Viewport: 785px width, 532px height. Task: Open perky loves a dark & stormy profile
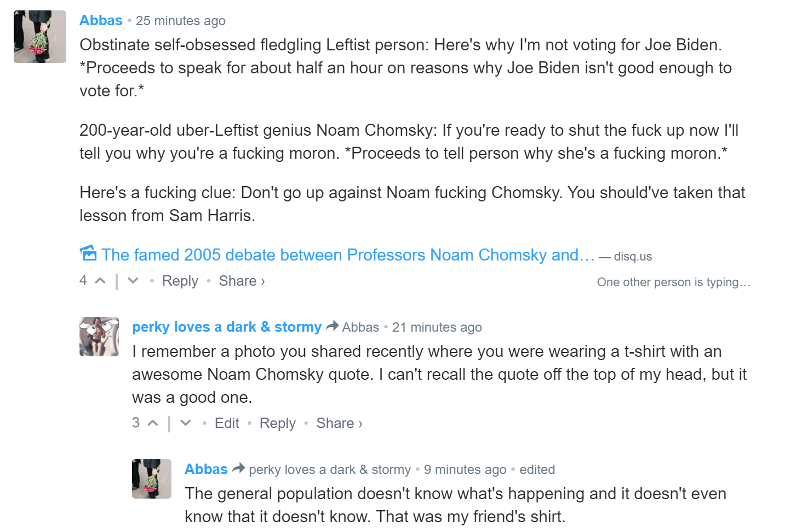click(x=227, y=327)
